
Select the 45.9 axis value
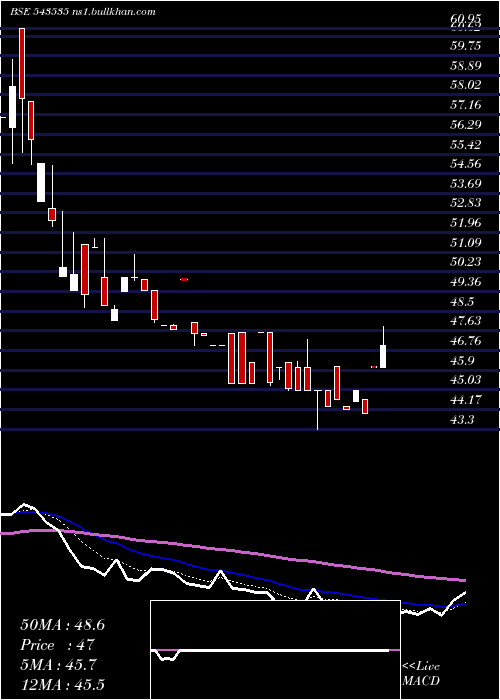coord(462,360)
